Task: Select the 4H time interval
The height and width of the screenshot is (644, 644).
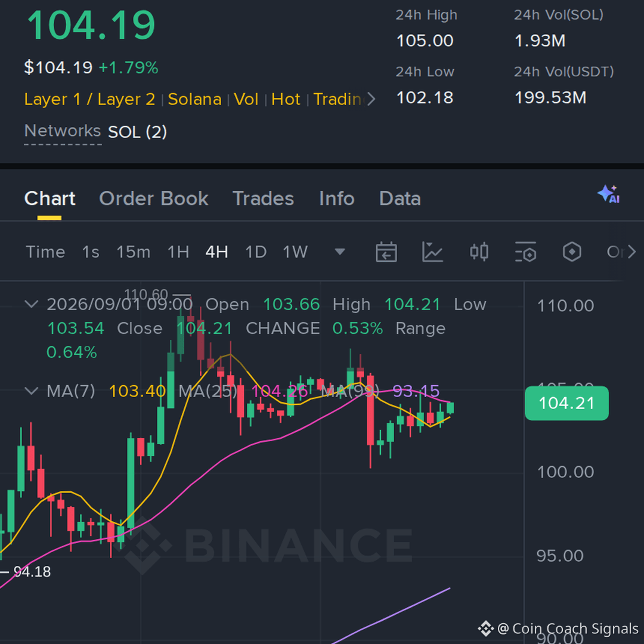Action: (x=216, y=252)
